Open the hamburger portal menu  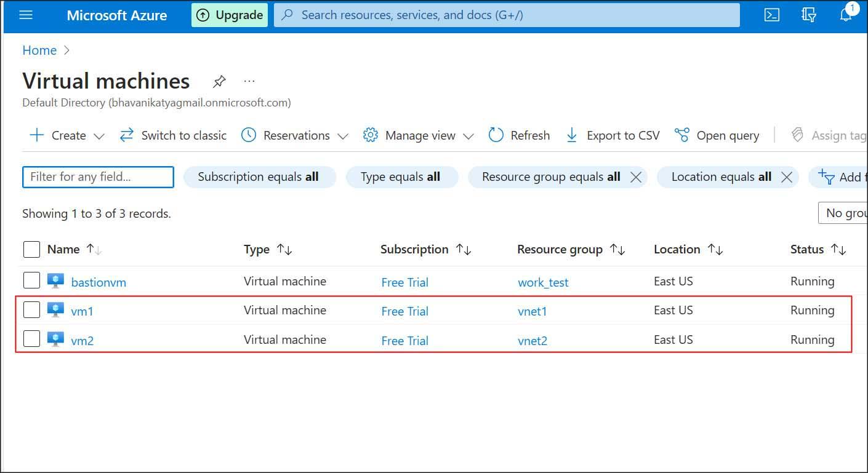pos(26,15)
